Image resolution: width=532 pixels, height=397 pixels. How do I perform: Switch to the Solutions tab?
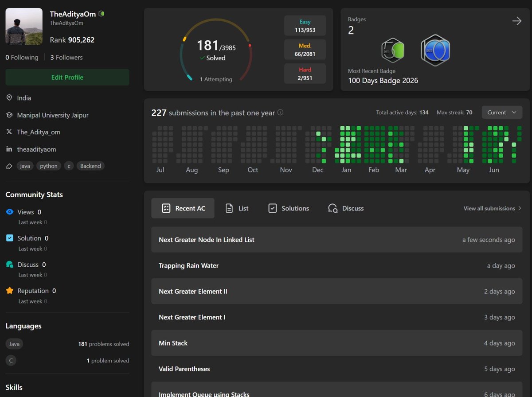click(x=289, y=208)
